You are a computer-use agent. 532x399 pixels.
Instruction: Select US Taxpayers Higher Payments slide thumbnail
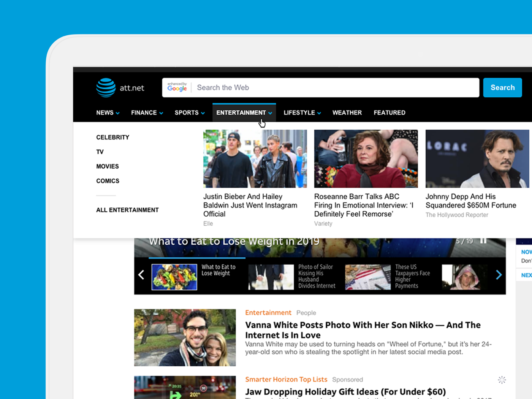point(367,277)
